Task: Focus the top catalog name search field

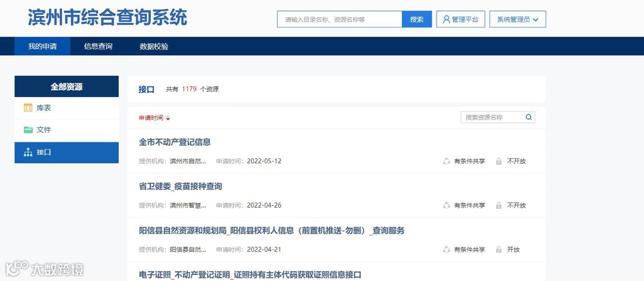Action: 340,19
